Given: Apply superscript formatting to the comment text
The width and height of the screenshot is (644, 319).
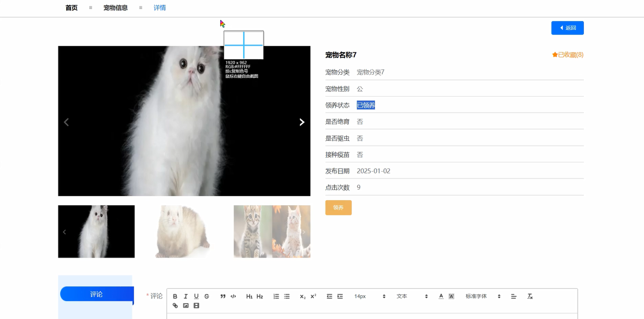Looking at the screenshot, I should (313, 296).
